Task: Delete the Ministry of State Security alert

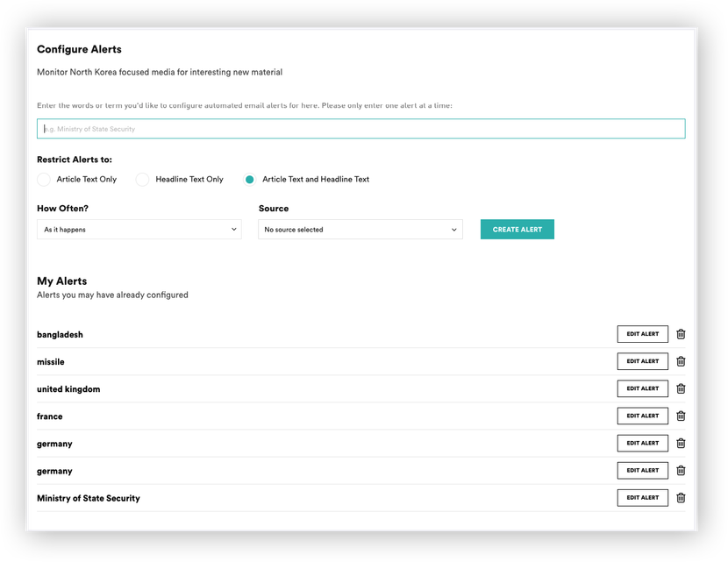Action: coord(681,497)
